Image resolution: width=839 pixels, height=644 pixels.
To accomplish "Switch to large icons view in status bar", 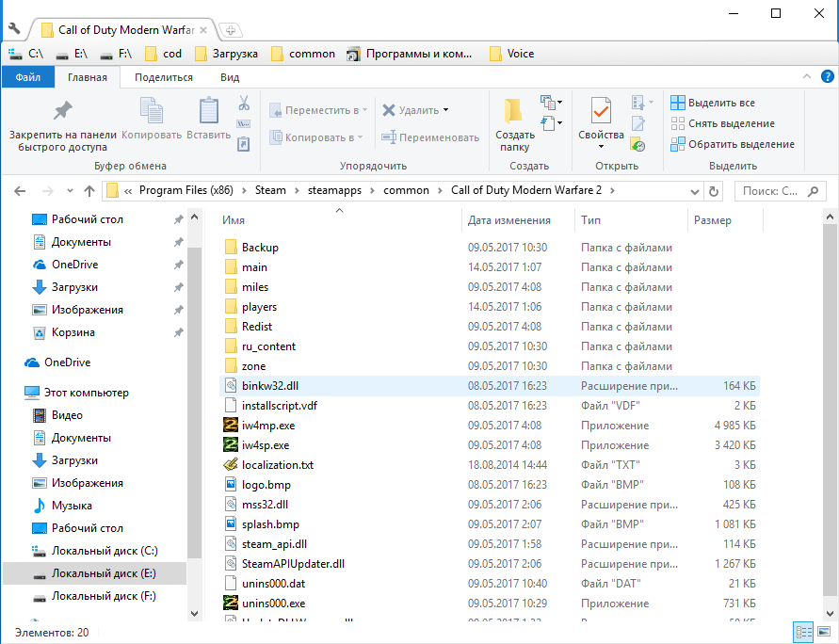I will (x=824, y=633).
